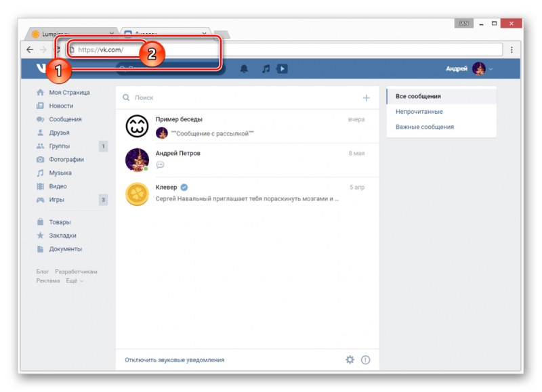Open Игры in the sidebar
The height and width of the screenshot is (392, 542).
point(56,200)
